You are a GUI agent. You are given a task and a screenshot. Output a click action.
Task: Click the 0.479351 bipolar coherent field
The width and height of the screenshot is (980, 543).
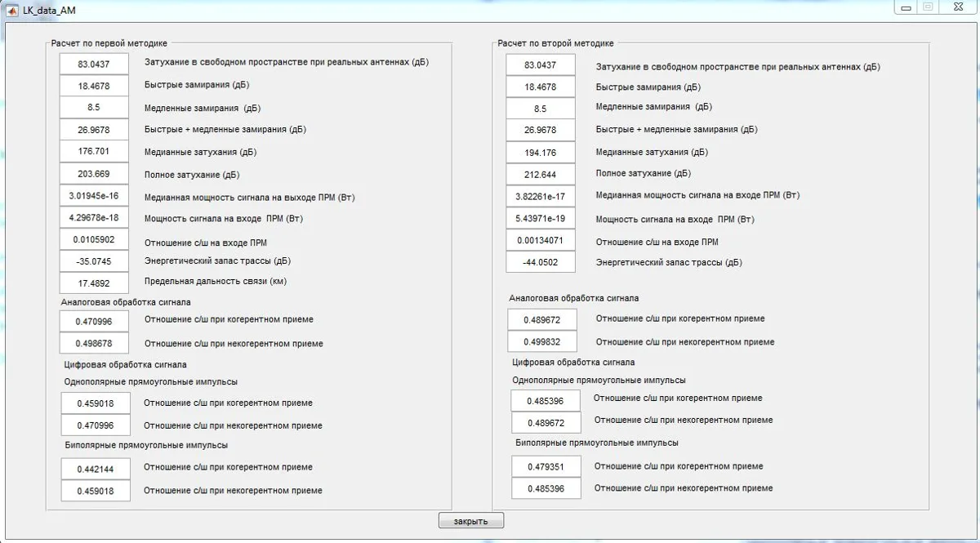(x=546, y=466)
